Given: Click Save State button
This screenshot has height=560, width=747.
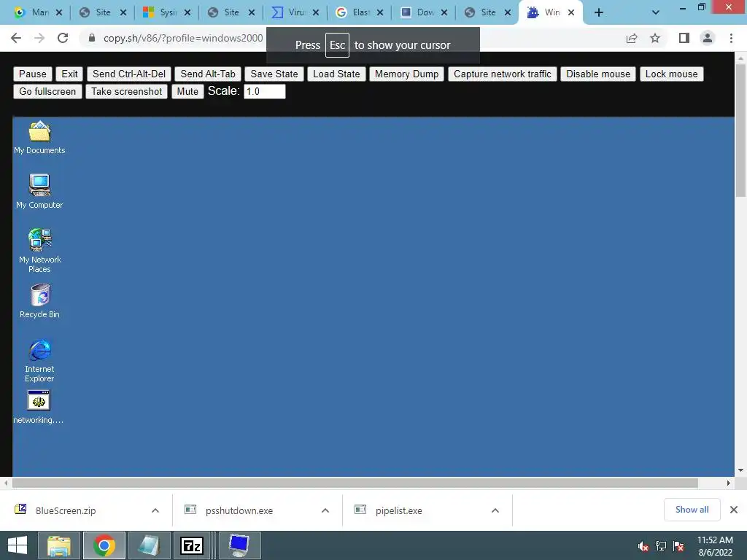Looking at the screenshot, I should pos(274,74).
